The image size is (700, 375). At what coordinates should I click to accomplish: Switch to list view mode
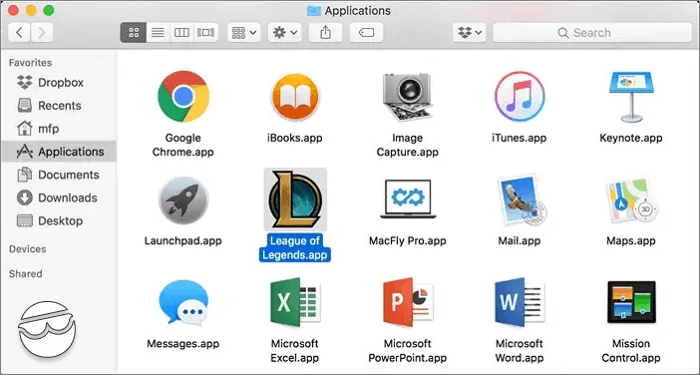click(x=158, y=33)
